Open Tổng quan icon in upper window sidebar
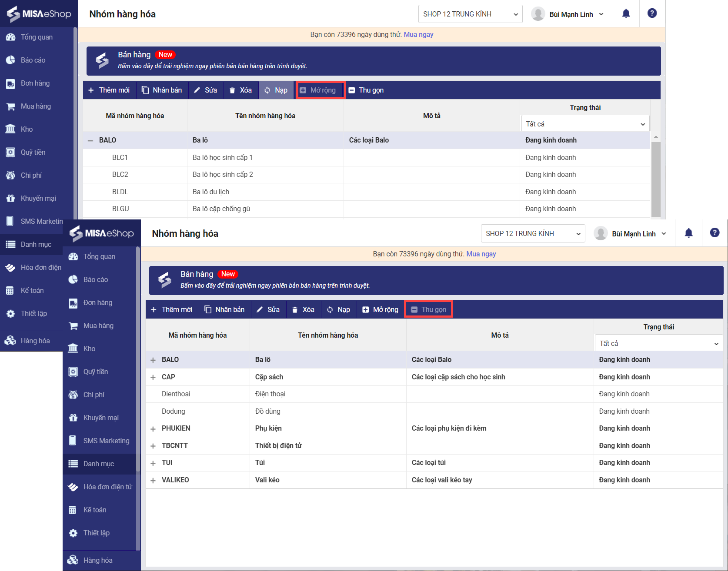Screen dimensions: 728x571 10,37
